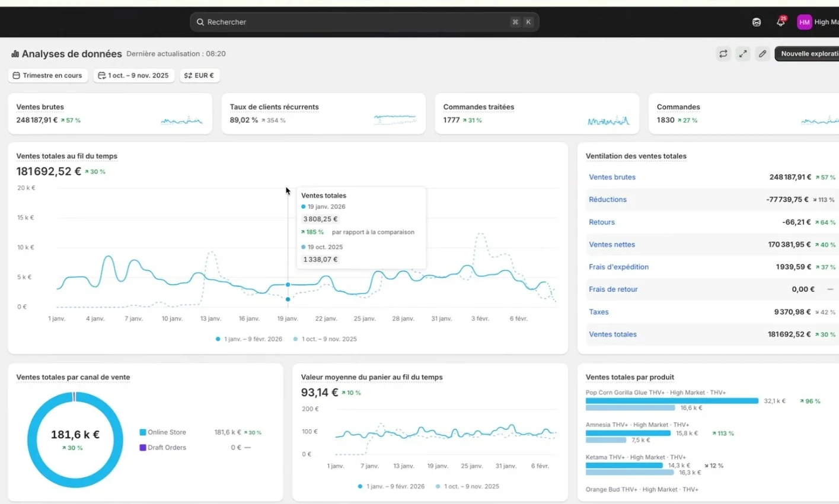Click the Nouvelle exploration button

coord(807,54)
